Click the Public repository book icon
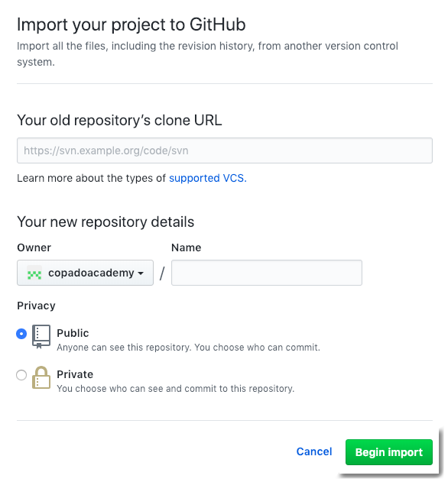 (41, 337)
